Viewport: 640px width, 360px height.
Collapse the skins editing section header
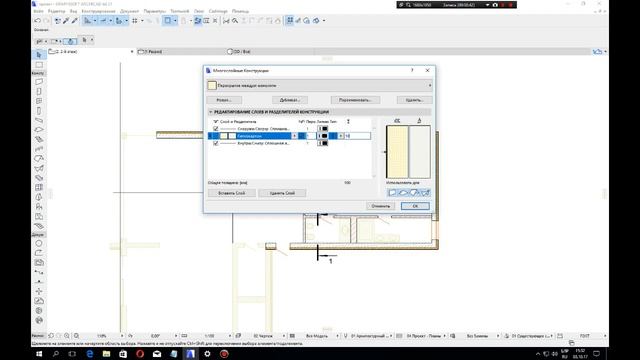coord(211,112)
